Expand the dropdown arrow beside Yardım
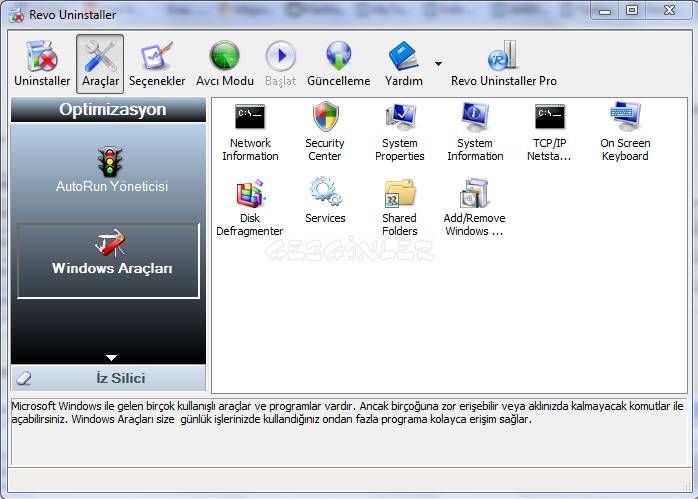This screenshot has height=499, width=698. pos(438,64)
